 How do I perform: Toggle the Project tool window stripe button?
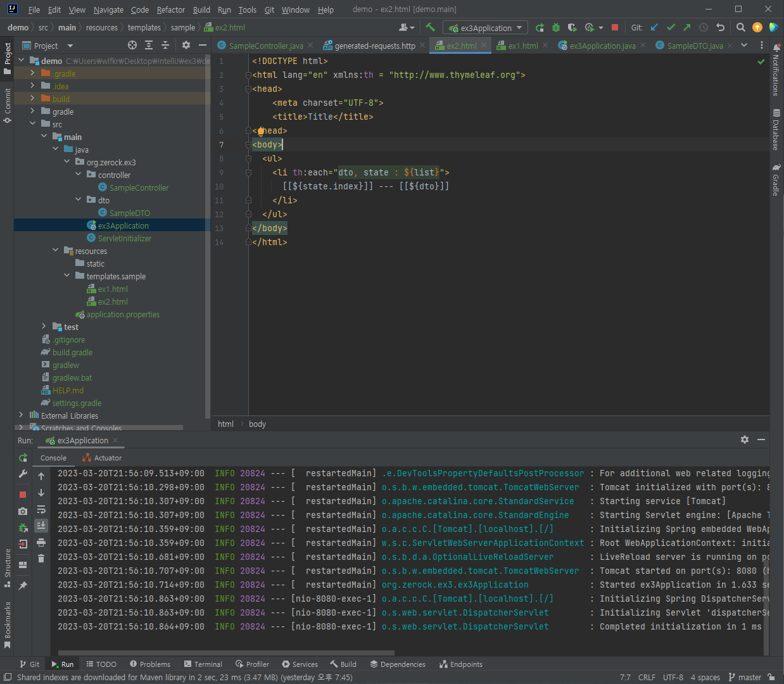pos(8,58)
